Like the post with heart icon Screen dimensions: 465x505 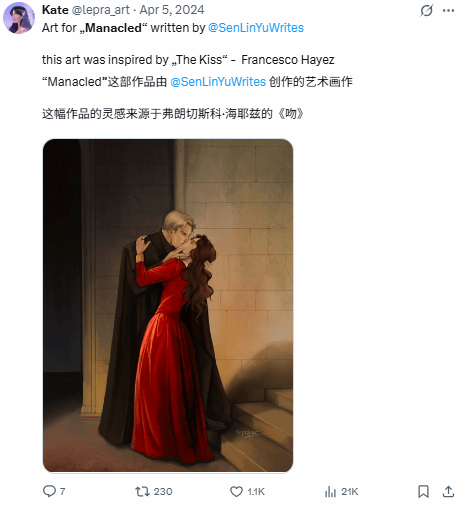(236, 492)
